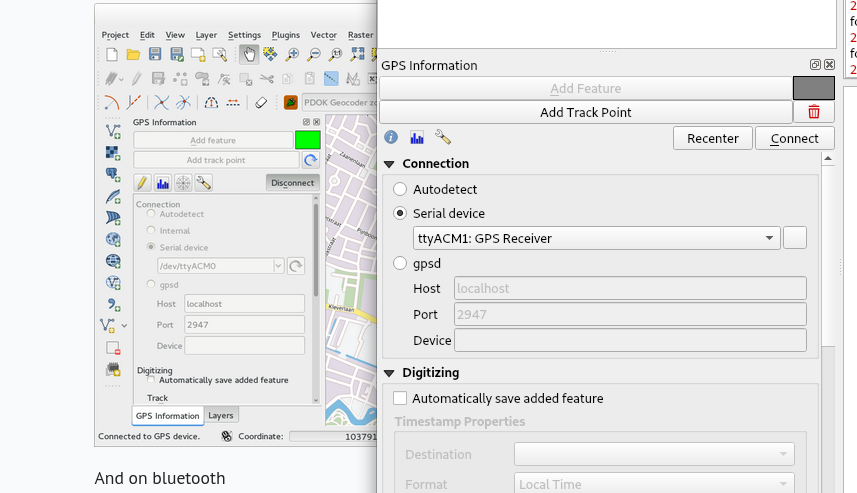Select Autodetect radio in large GPS panel

(400, 189)
